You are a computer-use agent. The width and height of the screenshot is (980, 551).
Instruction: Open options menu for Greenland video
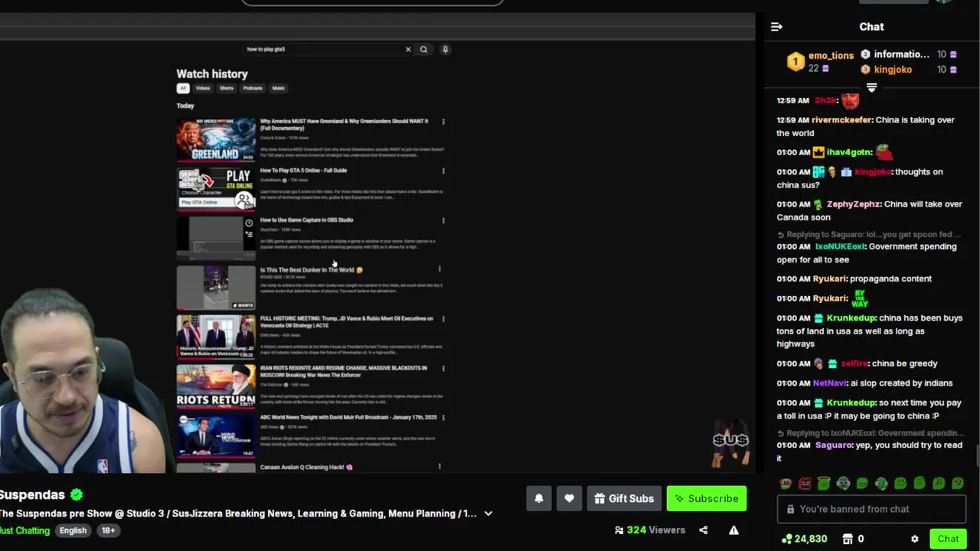(x=443, y=122)
